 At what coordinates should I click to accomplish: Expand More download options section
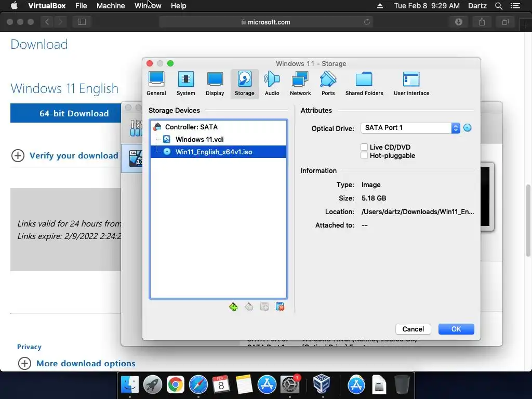tap(77, 363)
